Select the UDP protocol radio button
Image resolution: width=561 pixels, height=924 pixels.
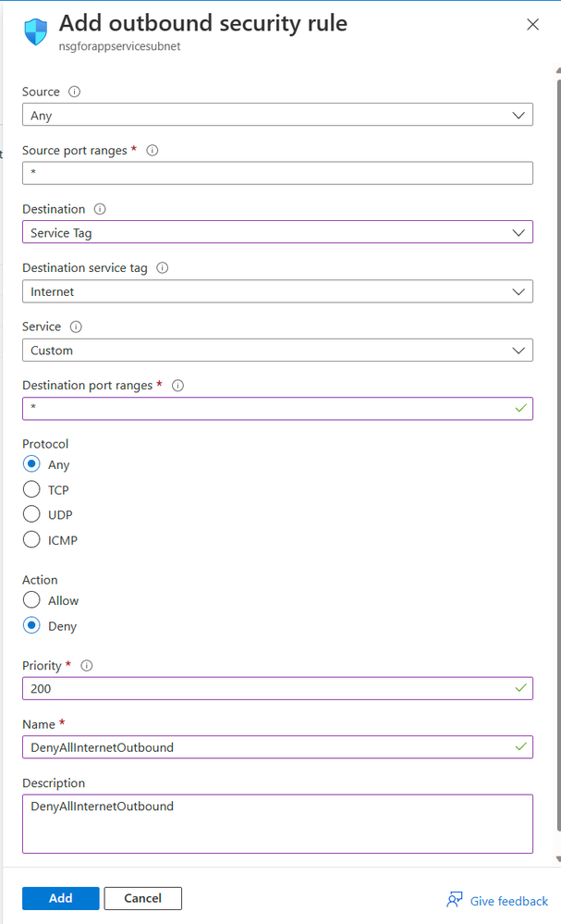31,515
